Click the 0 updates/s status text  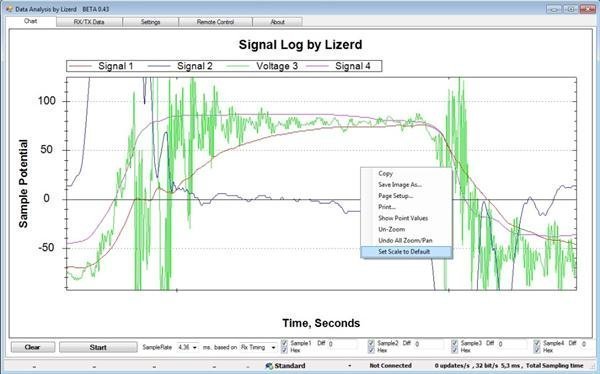452,366
